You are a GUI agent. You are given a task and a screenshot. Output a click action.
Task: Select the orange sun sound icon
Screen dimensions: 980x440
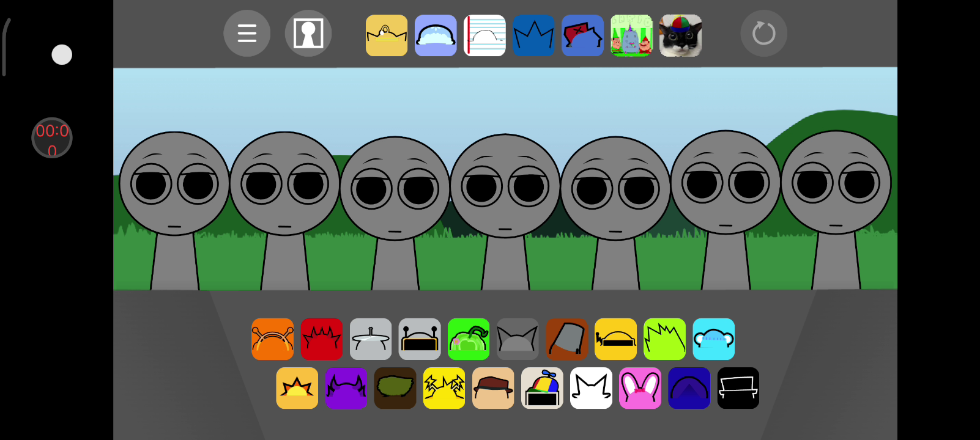click(297, 388)
